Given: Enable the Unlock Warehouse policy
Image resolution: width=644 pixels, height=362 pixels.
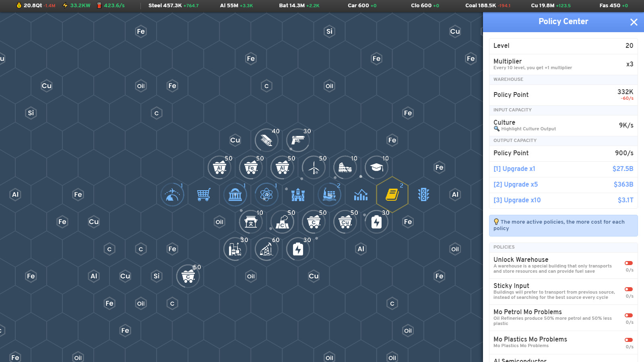Looking at the screenshot, I should tap(629, 263).
